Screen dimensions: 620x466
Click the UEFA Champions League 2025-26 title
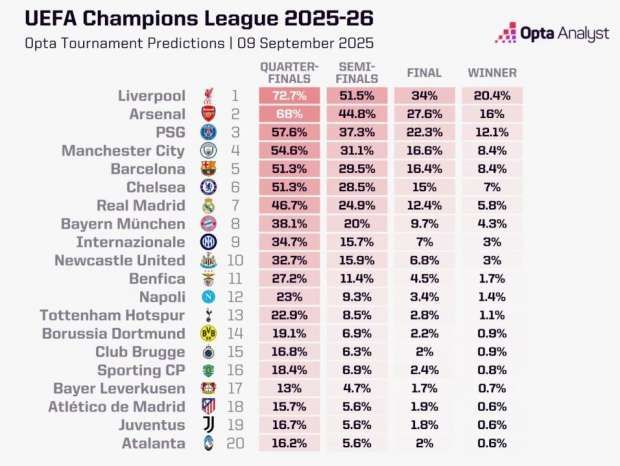pos(199,19)
